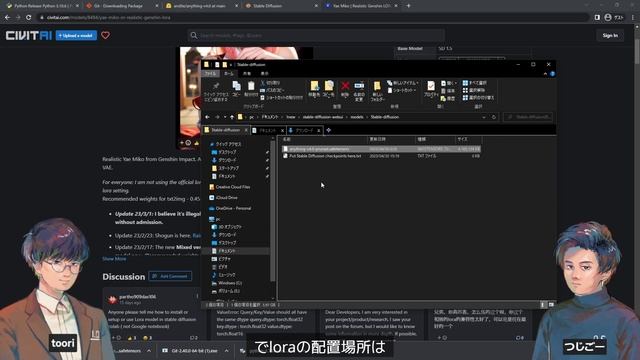Select the anything-v4.0 safetensors file
The width and height of the screenshot is (640, 360).
[x=381, y=149]
